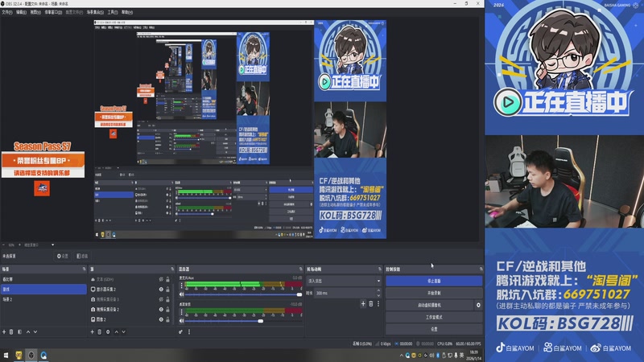The width and height of the screenshot is (644, 362).
Task: Open first mixer channel three-dot options
Action: point(182,286)
